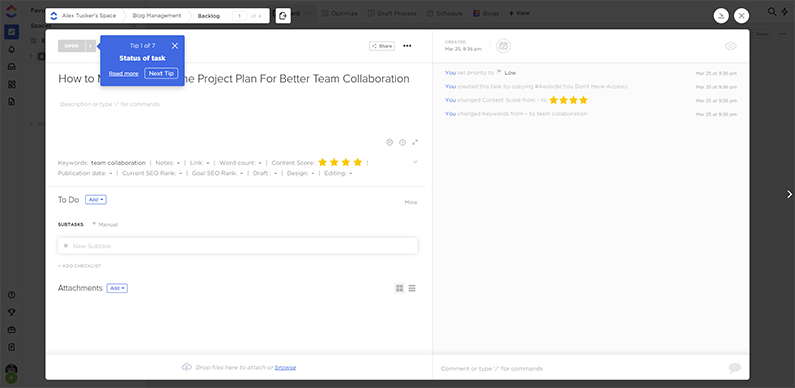
Task: Switch attachments to list view
Action: 412,288
